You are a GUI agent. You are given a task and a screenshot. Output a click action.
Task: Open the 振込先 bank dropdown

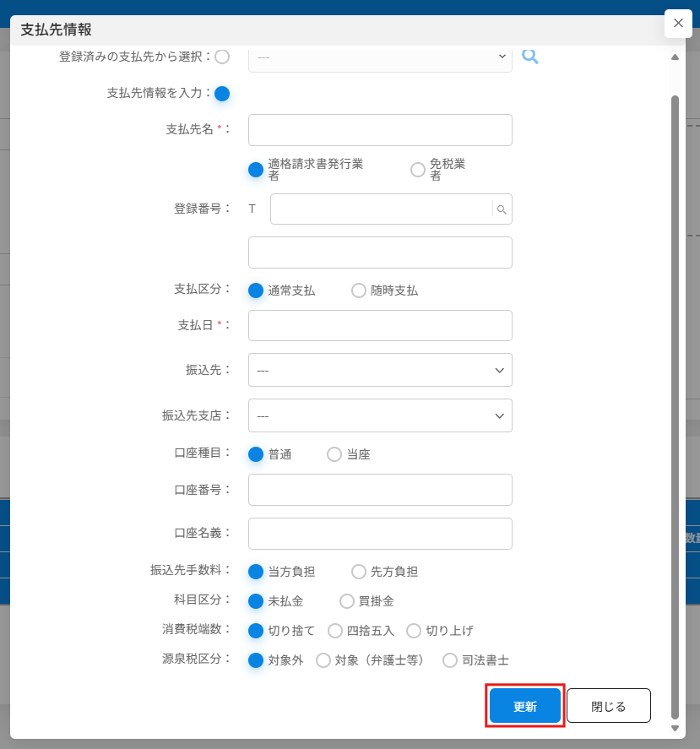click(x=380, y=370)
